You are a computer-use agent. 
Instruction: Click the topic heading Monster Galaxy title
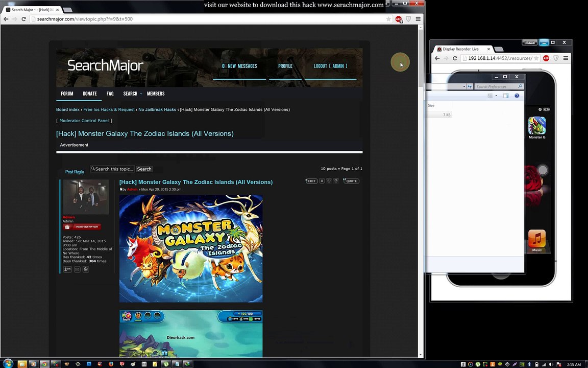tap(145, 134)
